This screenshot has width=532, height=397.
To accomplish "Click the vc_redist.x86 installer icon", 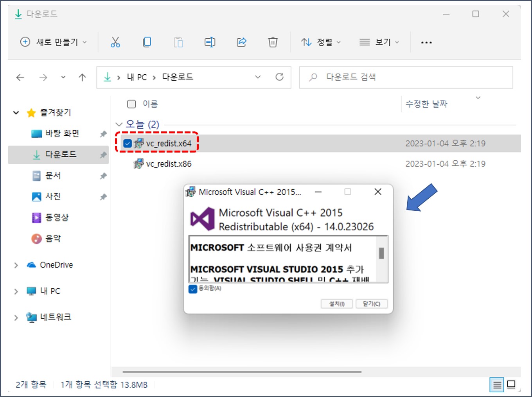I will click(x=138, y=163).
